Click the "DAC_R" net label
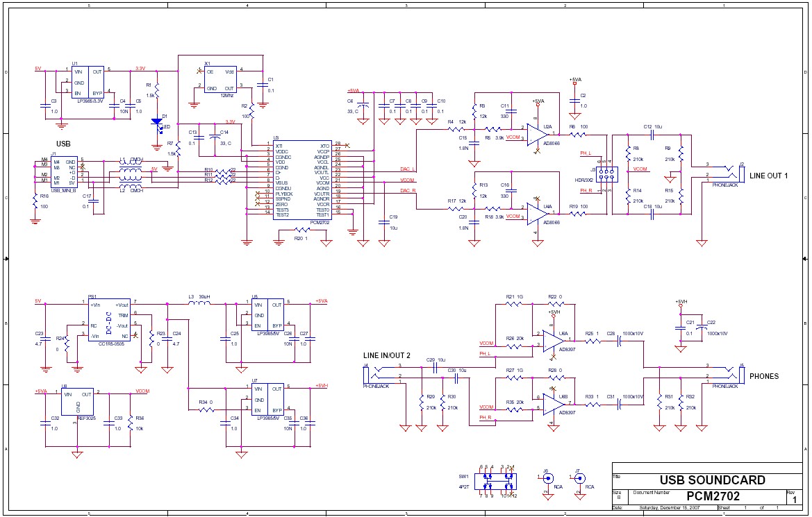The width and height of the screenshot is (812, 517). coord(408,190)
